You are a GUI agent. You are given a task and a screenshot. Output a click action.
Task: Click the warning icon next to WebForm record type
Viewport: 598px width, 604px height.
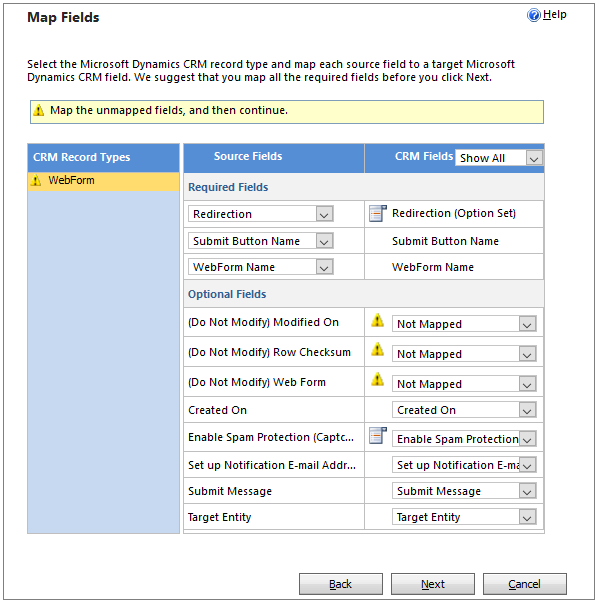pyautogui.click(x=36, y=180)
